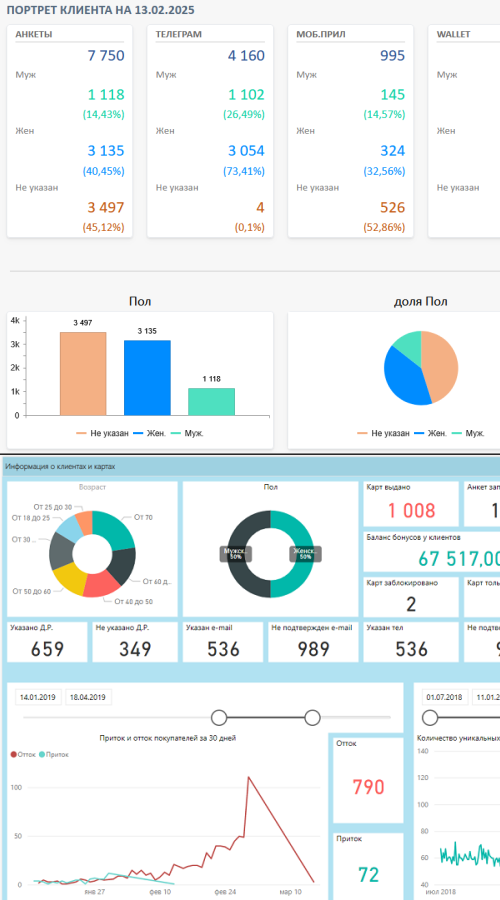Screen dimensions: 500x900
Task: Click the 'Не указано Д.Р.' value 349
Action: coord(135,649)
